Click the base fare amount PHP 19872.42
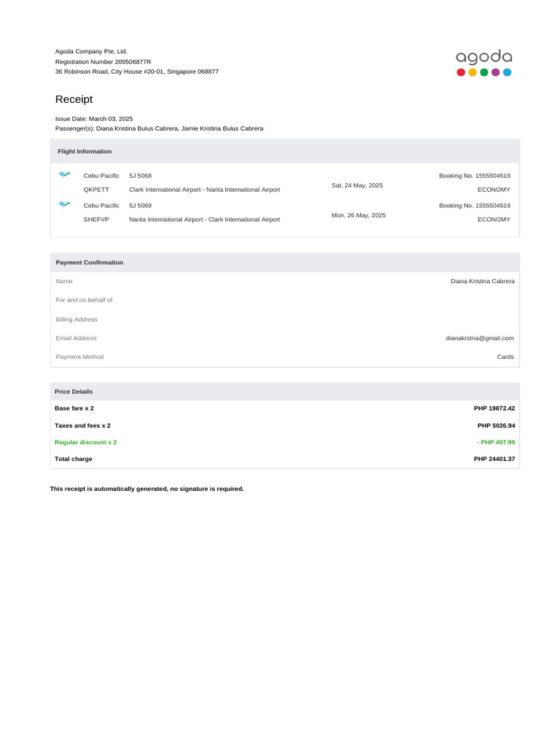 click(494, 409)
